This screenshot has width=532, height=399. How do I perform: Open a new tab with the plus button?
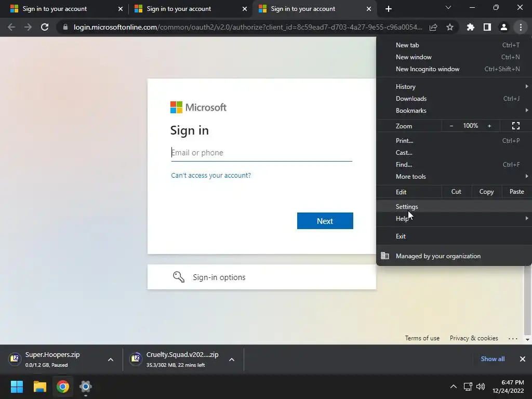tap(389, 9)
